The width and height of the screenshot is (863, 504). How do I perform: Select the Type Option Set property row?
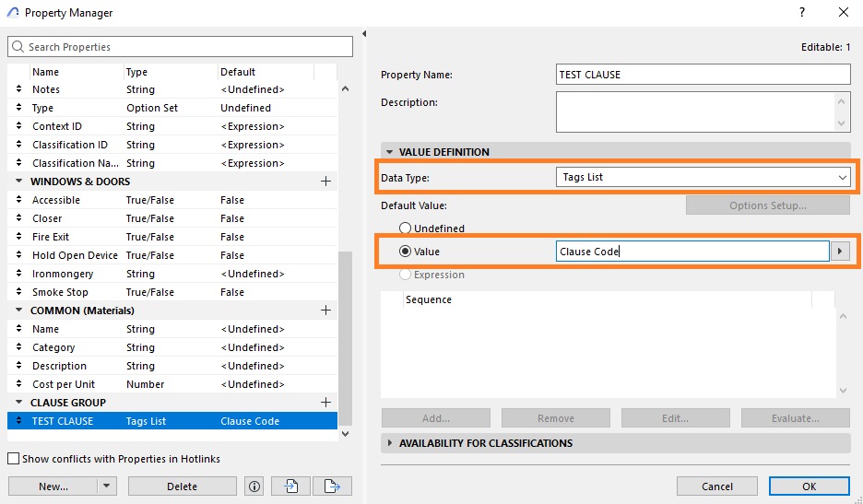click(172, 108)
